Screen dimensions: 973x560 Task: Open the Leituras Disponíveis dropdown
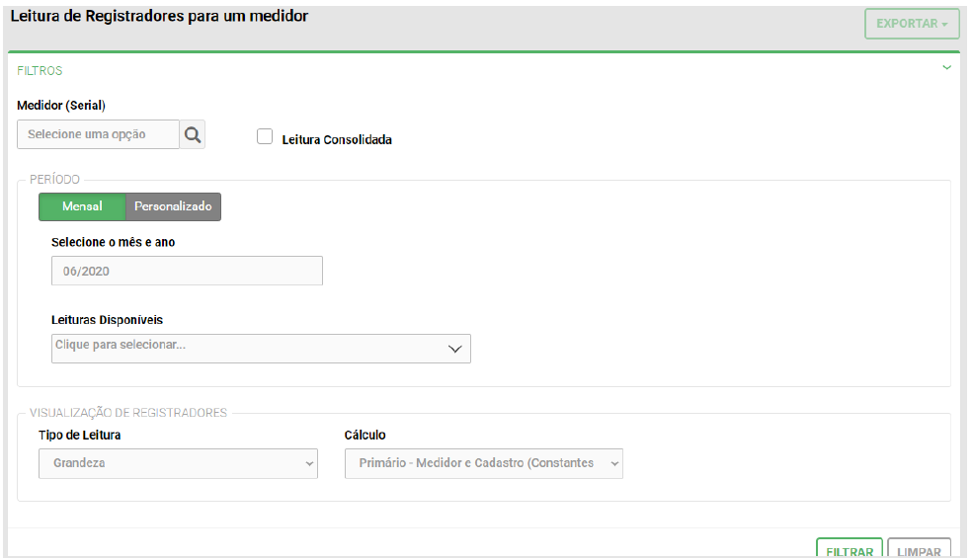[261, 348]
